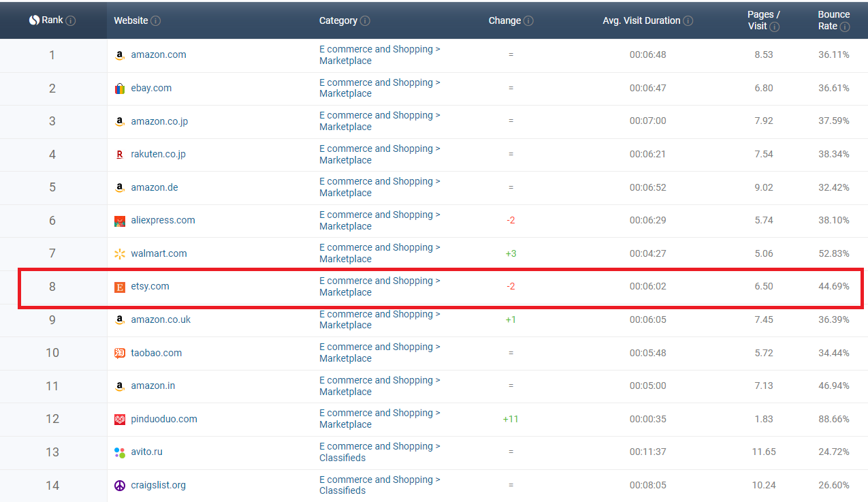868x502 pixels.
Task: Click the Pages / Visit info icon
Action: (x=775, y=27)
